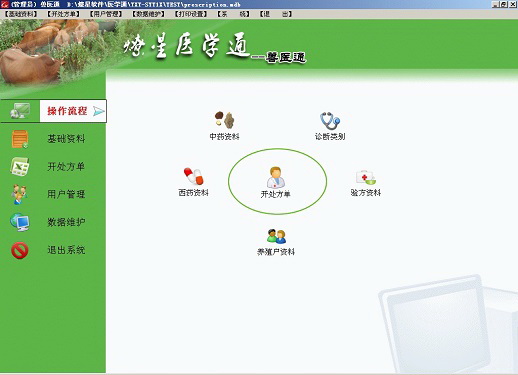Screen dimensions: 518x375
Task: Select 基础资料 label in the sidebar
Action: pos(66,139)
